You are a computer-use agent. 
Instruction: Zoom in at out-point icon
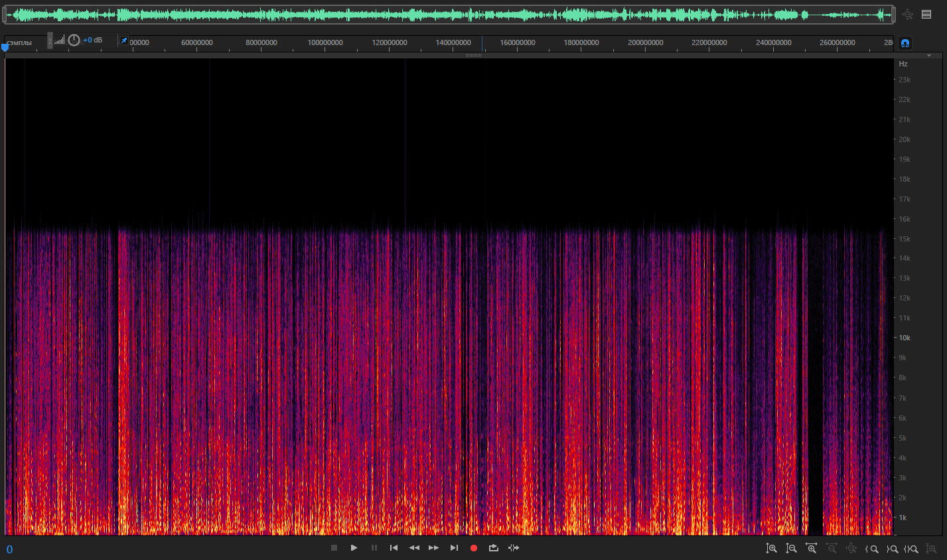[x=892, y=549]
